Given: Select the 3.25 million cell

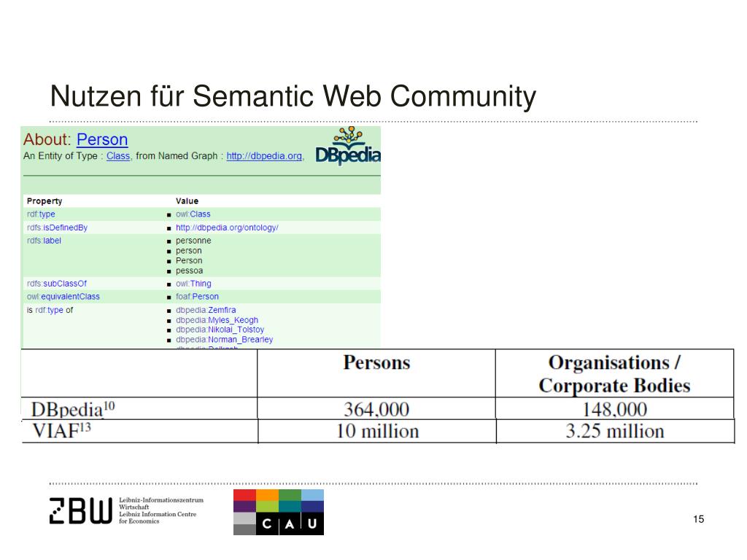Looking at the screenshot, I should [614, 432].
